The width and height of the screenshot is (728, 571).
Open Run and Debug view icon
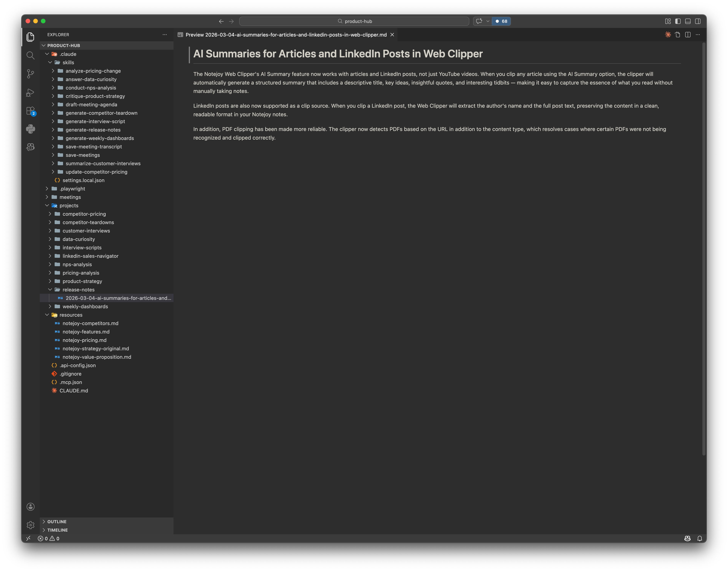pyautogui.click(x=30, y=92)
